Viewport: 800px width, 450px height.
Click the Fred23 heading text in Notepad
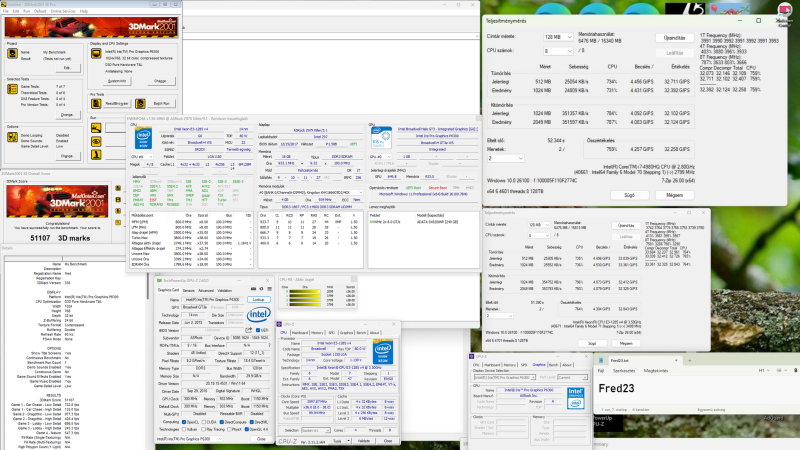pos(616,388)
